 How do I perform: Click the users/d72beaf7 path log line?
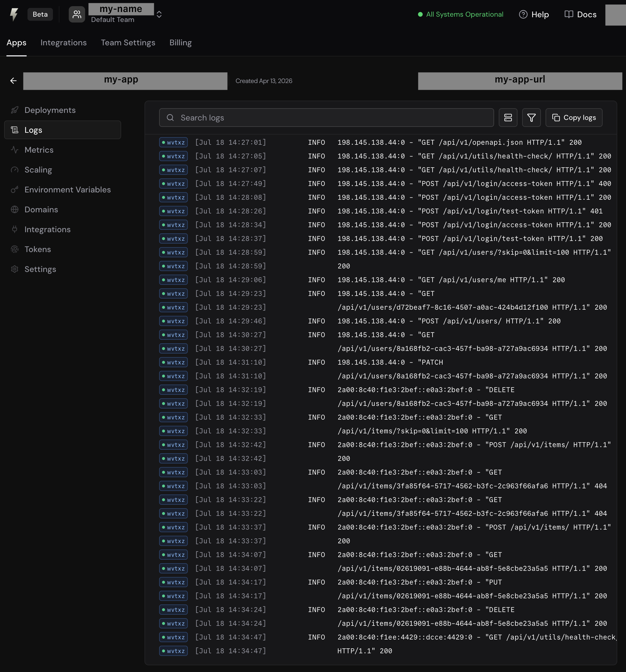(472, 308)
